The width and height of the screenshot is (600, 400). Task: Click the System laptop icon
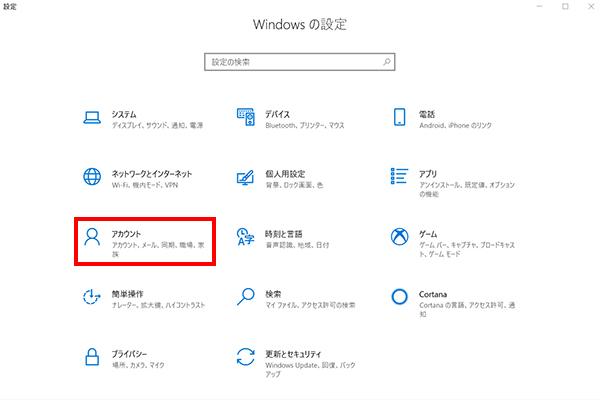(x=92, y=118)
